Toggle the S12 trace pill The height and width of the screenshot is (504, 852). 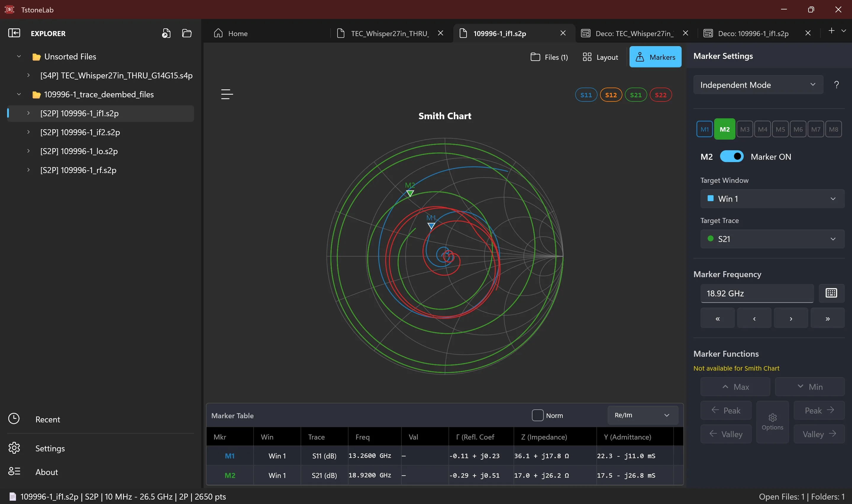point(611,95)
